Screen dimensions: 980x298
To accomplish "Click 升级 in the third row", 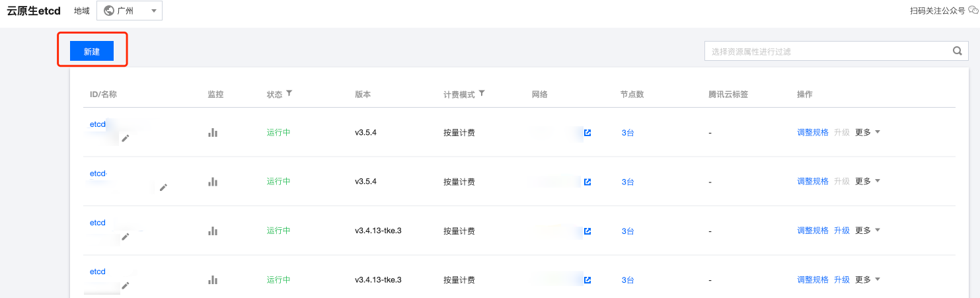I will click(x=842, y=231).
